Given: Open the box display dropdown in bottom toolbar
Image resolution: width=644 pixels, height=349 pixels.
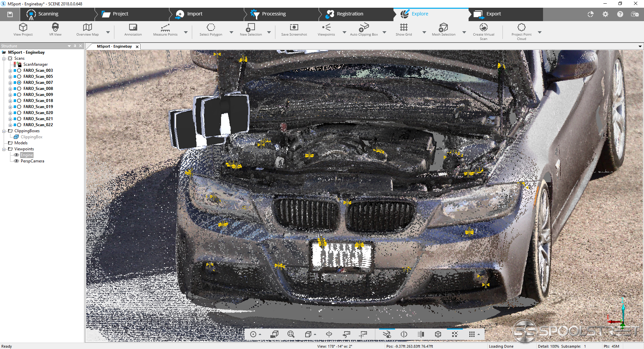Looking at the screenshot, I should [315, 335].
